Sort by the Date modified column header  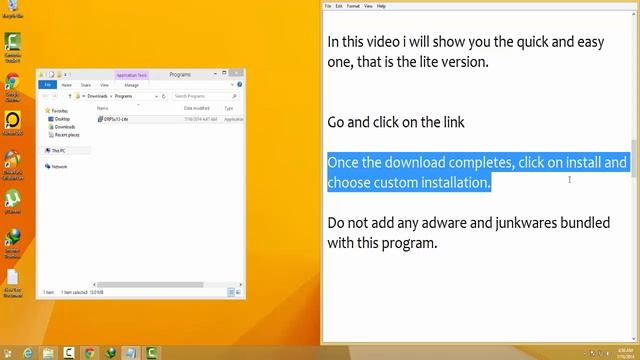[197, 108]
